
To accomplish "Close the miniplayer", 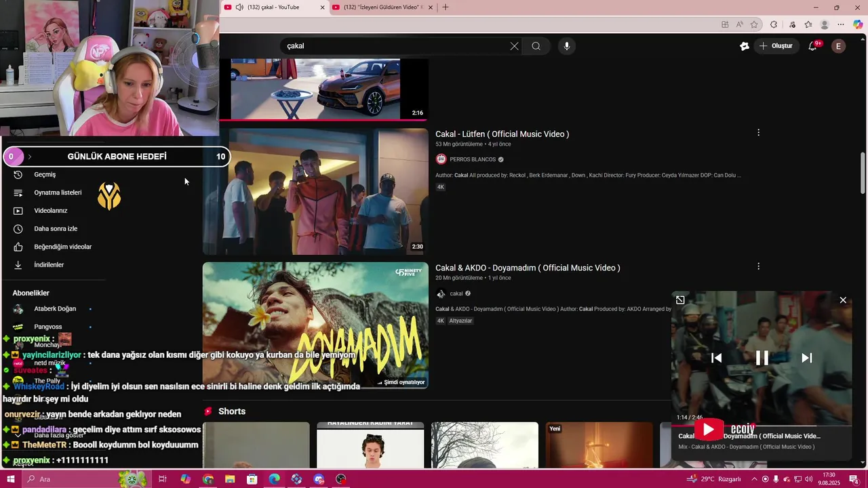I will pos(843,300).
